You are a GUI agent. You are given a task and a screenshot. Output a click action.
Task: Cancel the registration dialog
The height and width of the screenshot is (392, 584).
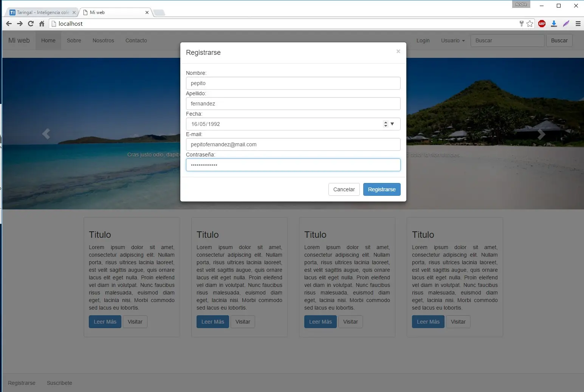tap(344, 189)
